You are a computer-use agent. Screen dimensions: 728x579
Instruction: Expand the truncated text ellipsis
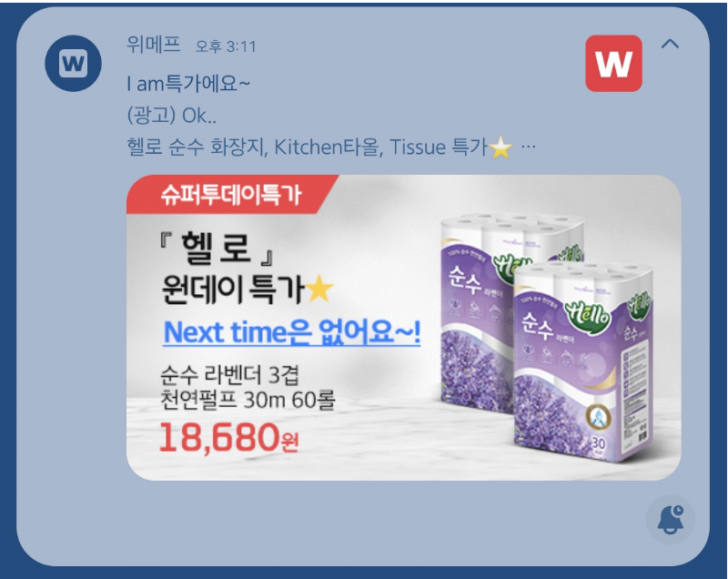pyautogui.click(x=529, y=147)
